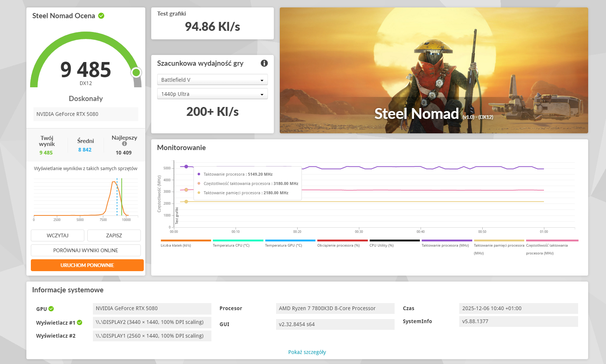Click the info icon under Najlepszy
The image size is (606, 364).
(x=124, y=144)
